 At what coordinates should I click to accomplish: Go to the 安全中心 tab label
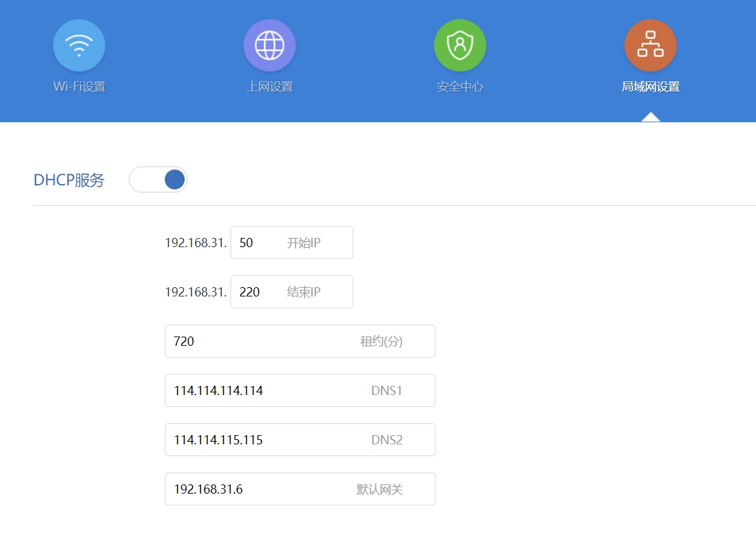tap(460, 87)
